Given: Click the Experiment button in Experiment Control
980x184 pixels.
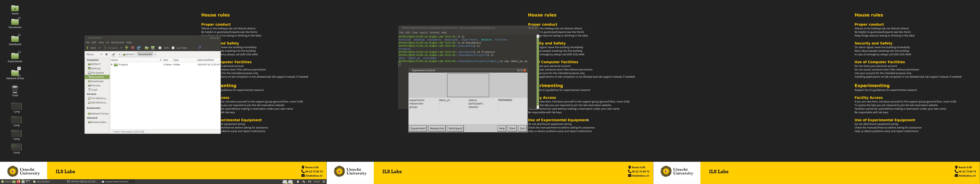Looking at the screenshot, I should (418, 128).
